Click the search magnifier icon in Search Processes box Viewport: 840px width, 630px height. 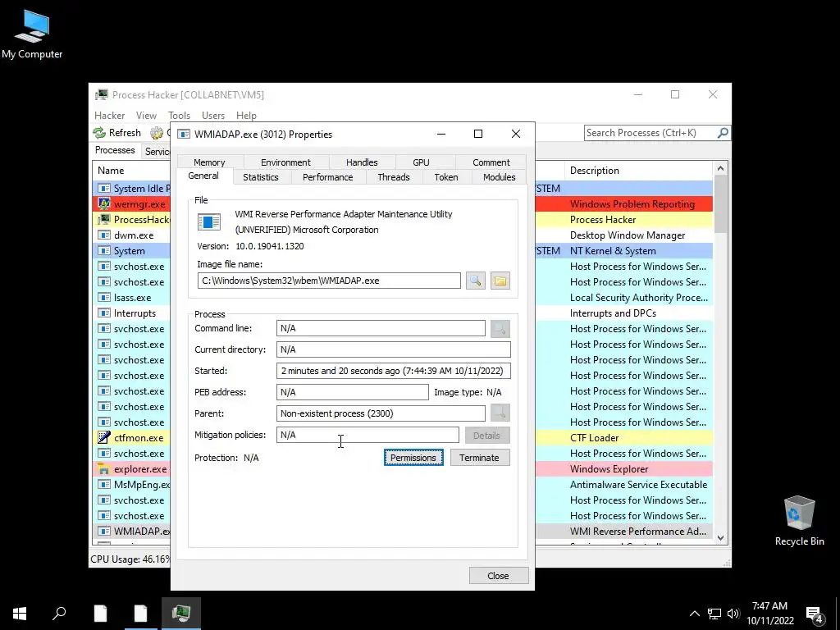(x=723, y=132)
